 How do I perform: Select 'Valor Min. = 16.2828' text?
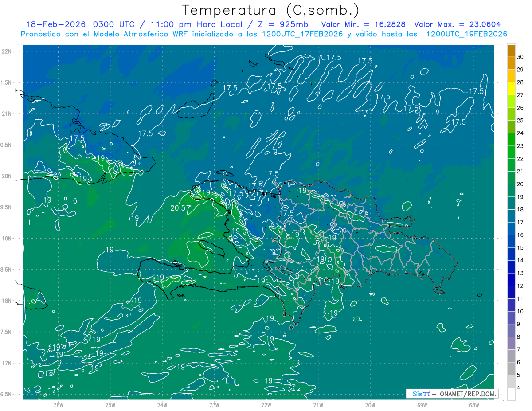point(364,24)
